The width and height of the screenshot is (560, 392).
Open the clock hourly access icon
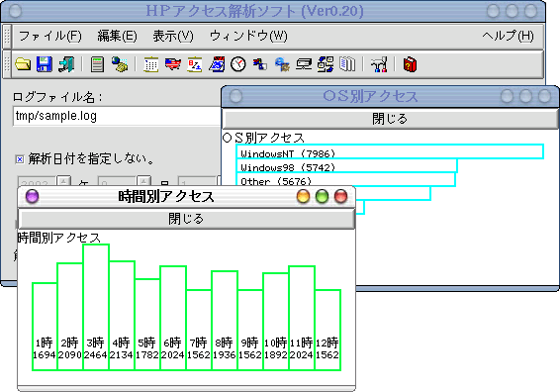pyautogui.click(x=238, y=64)
